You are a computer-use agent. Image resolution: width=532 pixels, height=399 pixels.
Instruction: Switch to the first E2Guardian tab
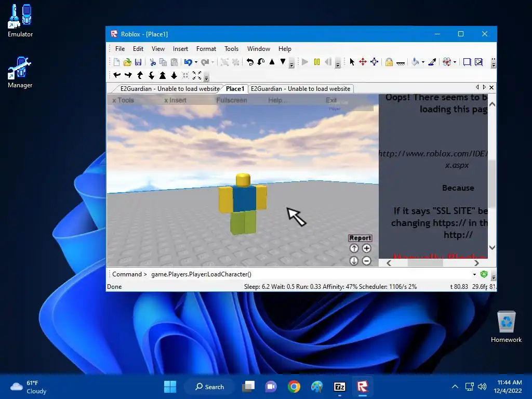(x=170, y=89)
